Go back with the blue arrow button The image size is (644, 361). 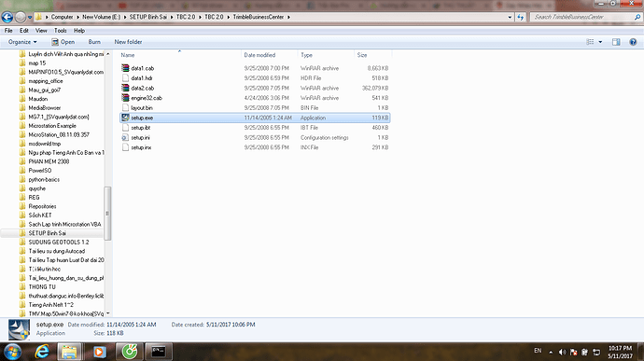pyautogui.click(x=7, y=17)
